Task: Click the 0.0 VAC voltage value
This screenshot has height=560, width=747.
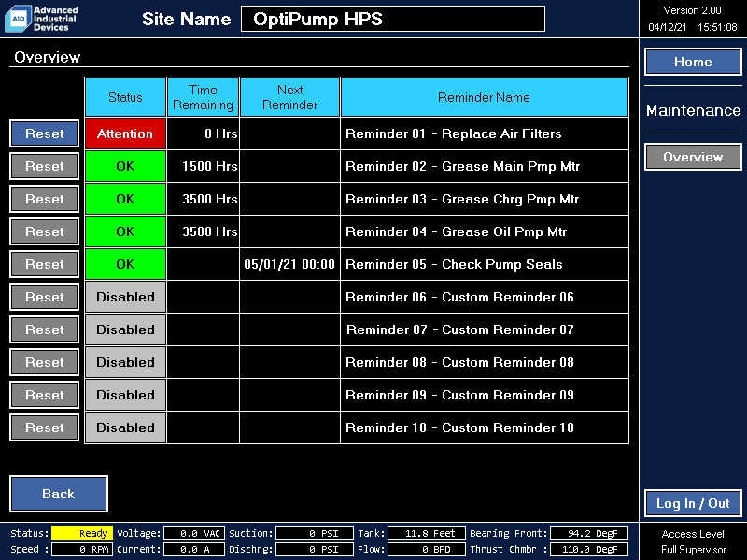Action: click(x=194, y=533)
